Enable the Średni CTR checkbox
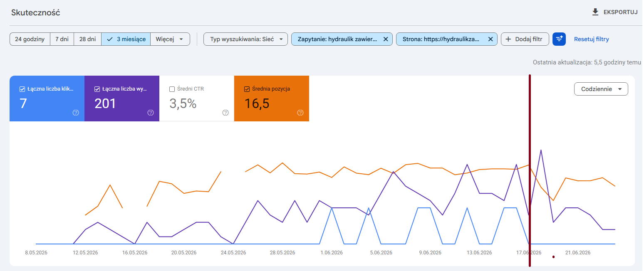Viewport: 644px width, 271px height. coord(172,89)
